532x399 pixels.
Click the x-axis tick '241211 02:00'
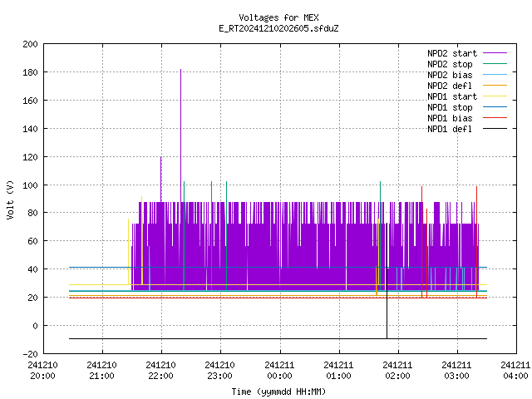pos(397,371)
